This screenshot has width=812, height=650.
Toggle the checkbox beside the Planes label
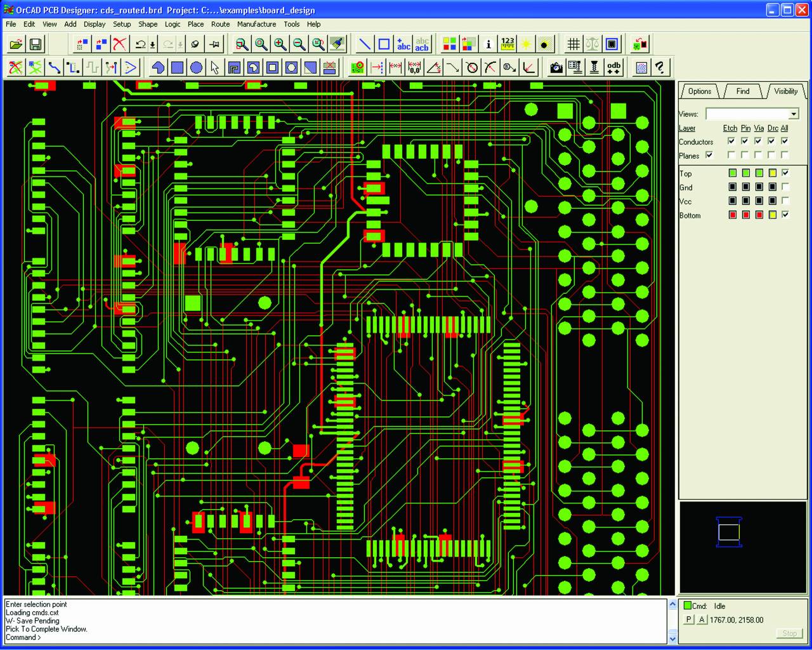(709, 155)
